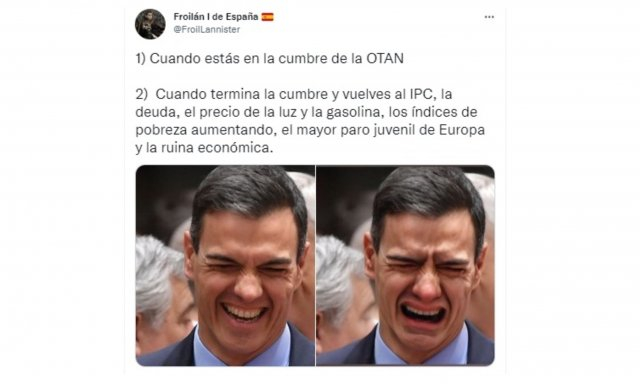Screen dimensions: 640x384
Task: Open the display name Froilán I de España
Action: pos(216,17)
